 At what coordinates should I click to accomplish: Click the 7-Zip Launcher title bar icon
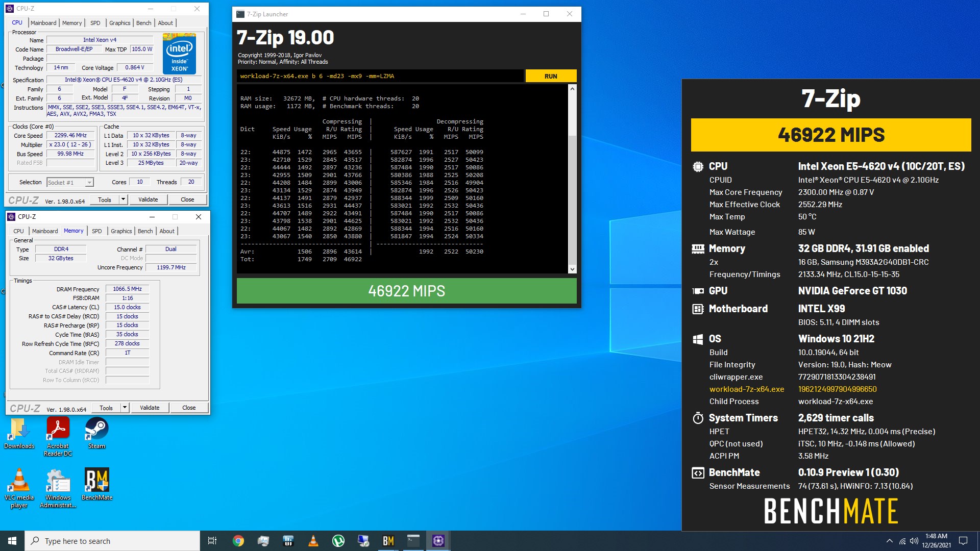click(x=240, y=14)
